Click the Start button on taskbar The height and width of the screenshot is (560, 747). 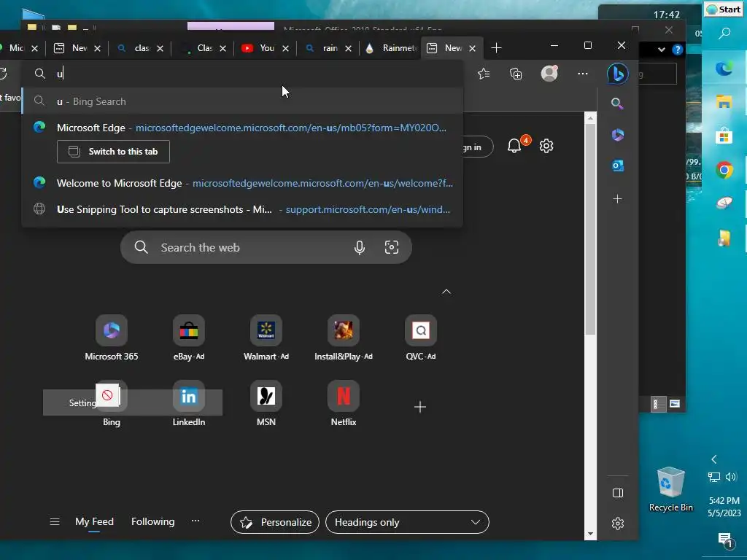point(724,9)
